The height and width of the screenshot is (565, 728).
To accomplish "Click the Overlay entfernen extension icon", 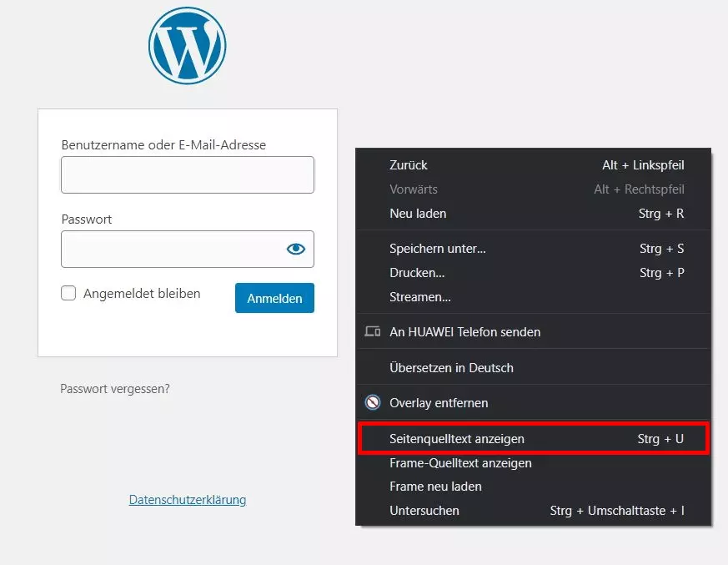I will pyautogui.click(x=373, y=402).
